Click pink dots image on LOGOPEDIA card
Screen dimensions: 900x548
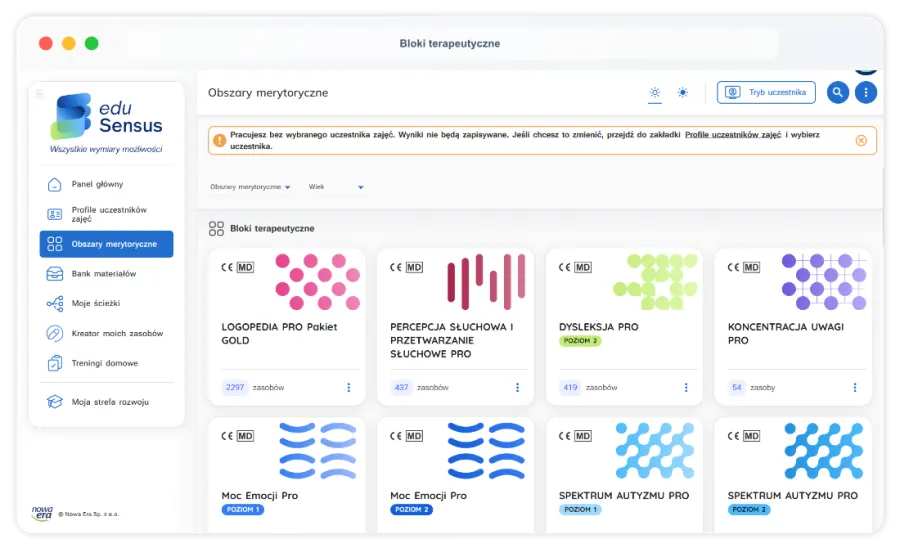pos(317,282)
